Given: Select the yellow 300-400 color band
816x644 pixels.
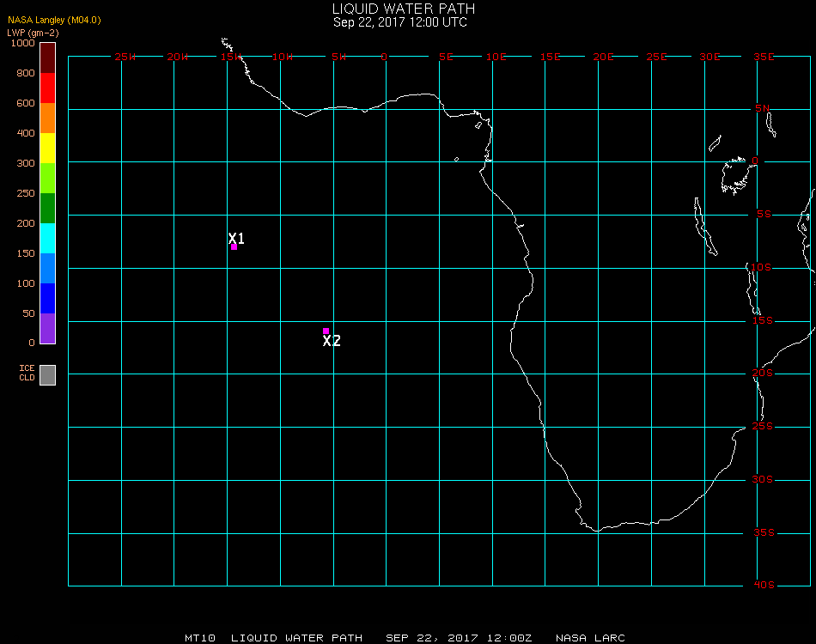Looking at the screenshot, I should tap(48, 149).
